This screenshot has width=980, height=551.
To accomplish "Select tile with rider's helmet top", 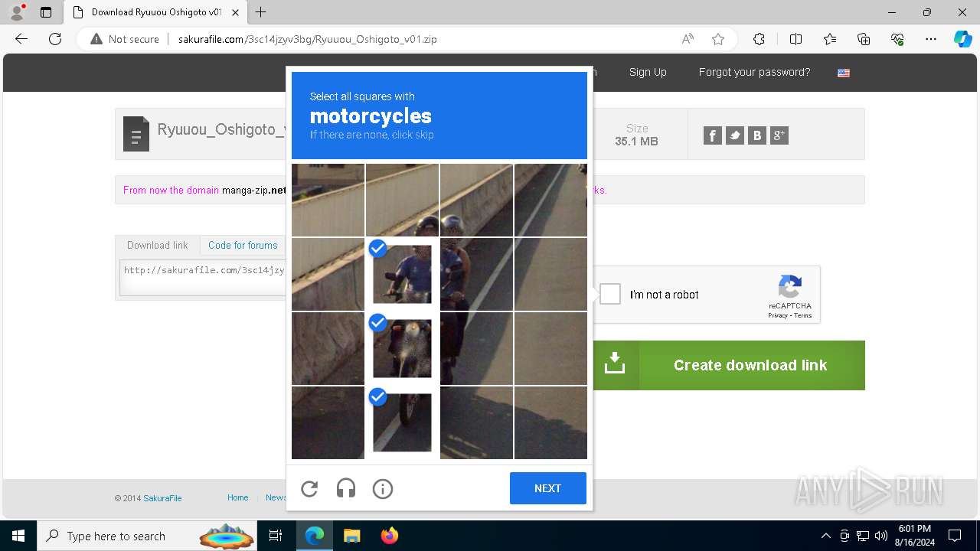I will 402,200.
